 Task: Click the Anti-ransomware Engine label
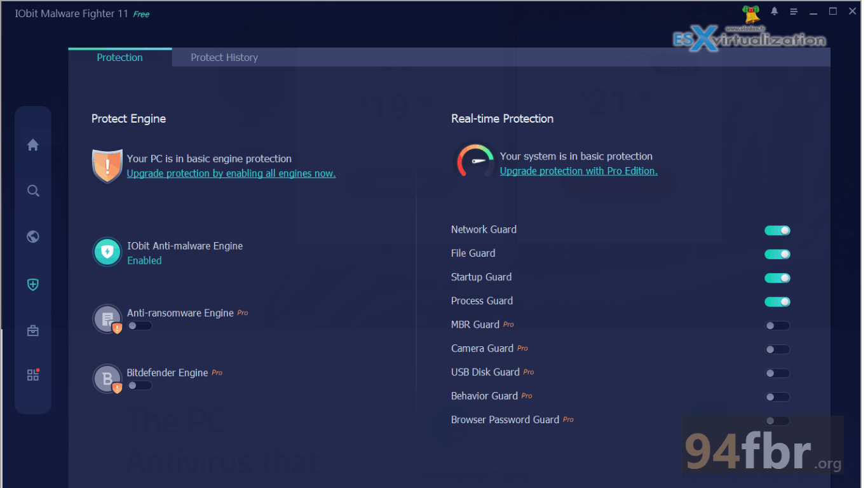pos(180,313)
